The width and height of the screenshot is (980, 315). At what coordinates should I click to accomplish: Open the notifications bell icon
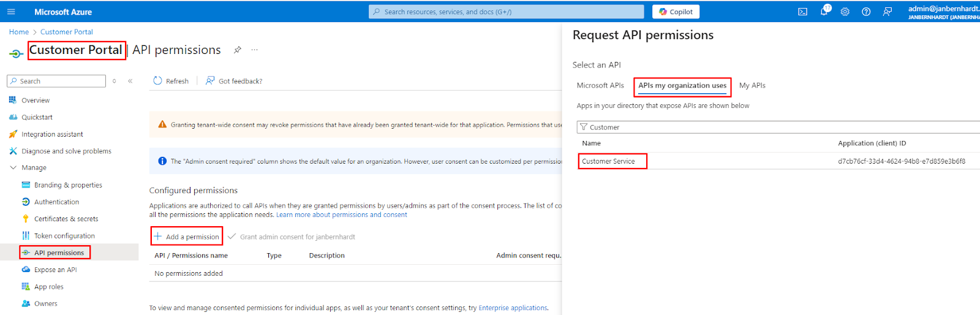[x=824, y=11]
